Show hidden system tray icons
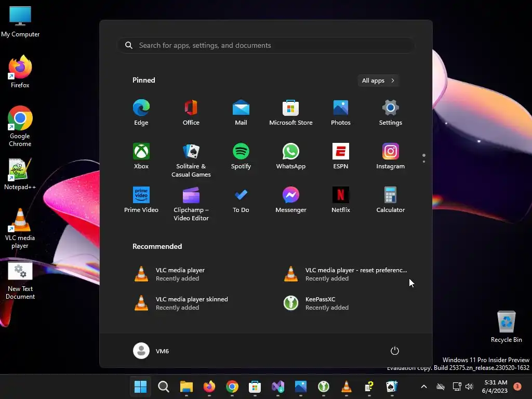The width and height of the screenshot is (532, 399). click(x=424, y=387)
